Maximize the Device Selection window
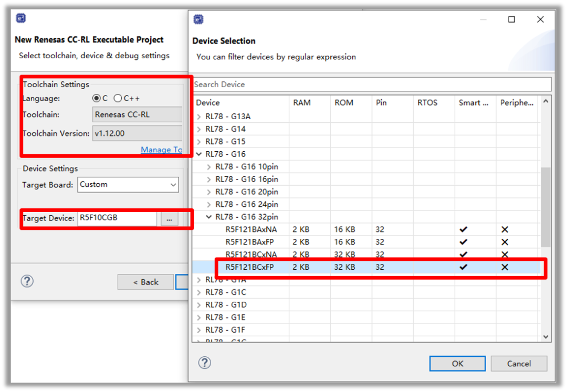The height and width of the screenshot is (392, 567). point(512,19)
